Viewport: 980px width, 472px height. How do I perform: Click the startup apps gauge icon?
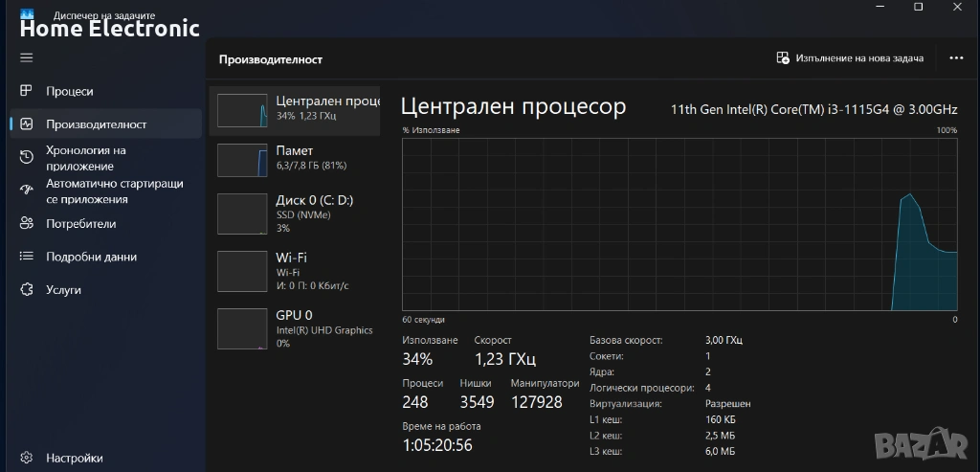pyautogui.click(x=27, y=191)
